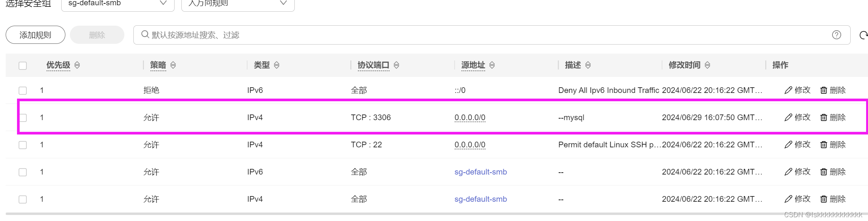This screenshot has width=868, height=221.
Task: Click 修改 on the TCP : 22 rule
Action: (x=797, y=144)
